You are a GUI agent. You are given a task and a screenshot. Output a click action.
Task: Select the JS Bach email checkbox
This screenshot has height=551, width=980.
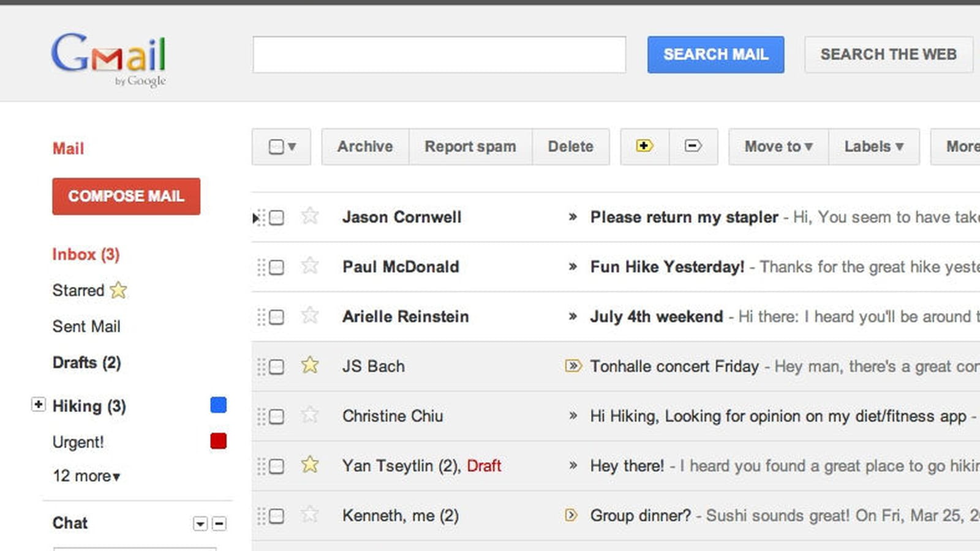(276, 366)
